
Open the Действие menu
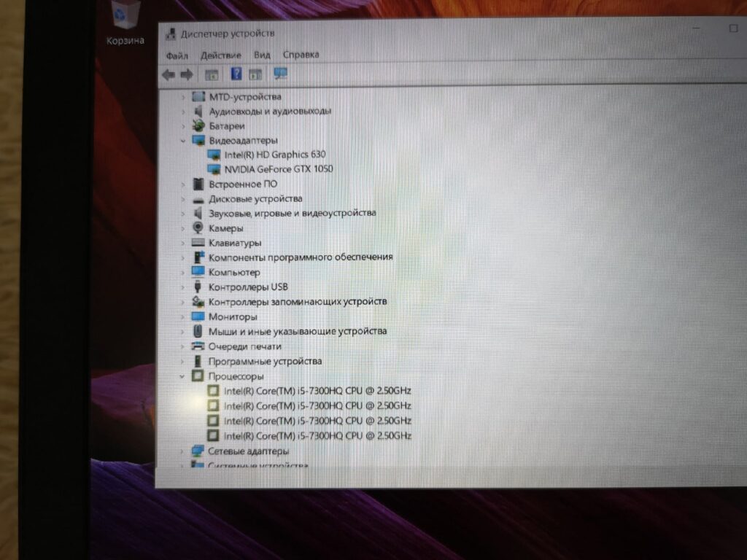pos(221,54)
